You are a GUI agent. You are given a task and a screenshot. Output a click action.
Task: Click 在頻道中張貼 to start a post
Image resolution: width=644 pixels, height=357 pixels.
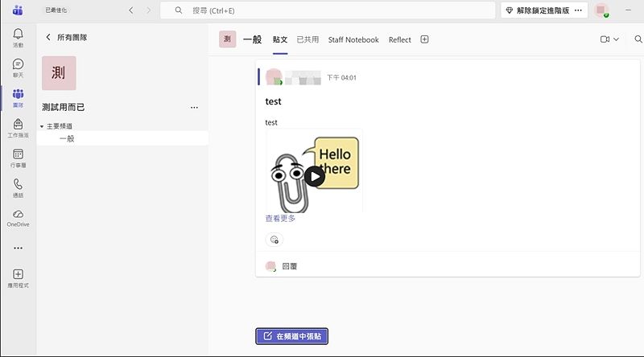pos(291,336)
